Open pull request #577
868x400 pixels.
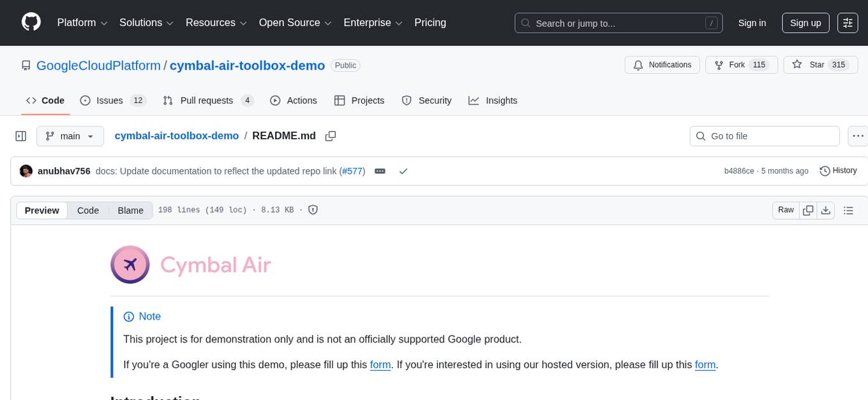point(352,171)
